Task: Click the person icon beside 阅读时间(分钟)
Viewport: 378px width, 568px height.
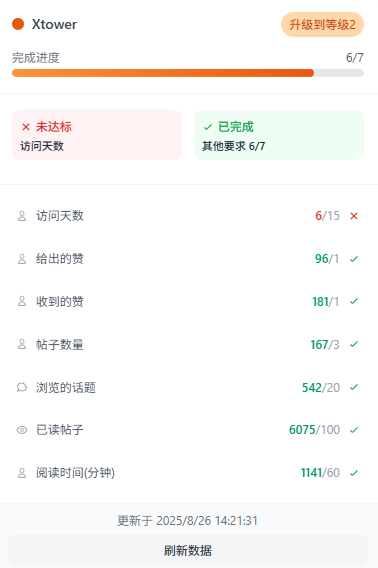Action: click(22, 473)
